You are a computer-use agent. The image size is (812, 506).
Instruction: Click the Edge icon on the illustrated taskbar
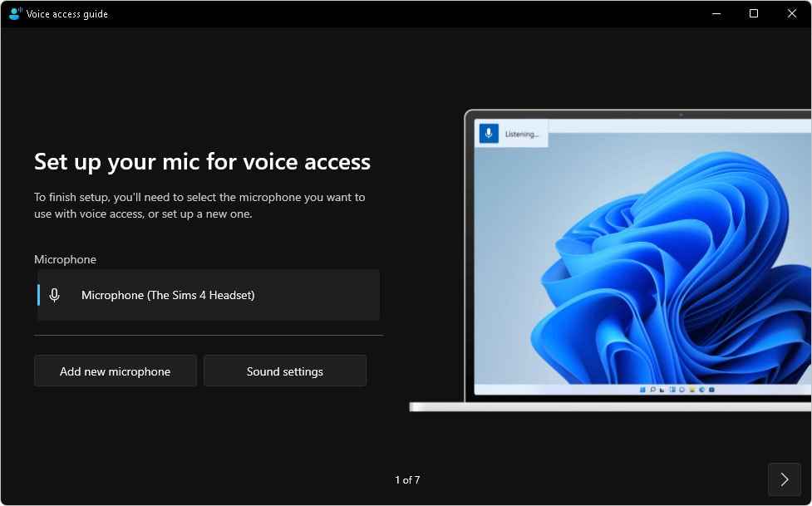[x=701, y=390]
